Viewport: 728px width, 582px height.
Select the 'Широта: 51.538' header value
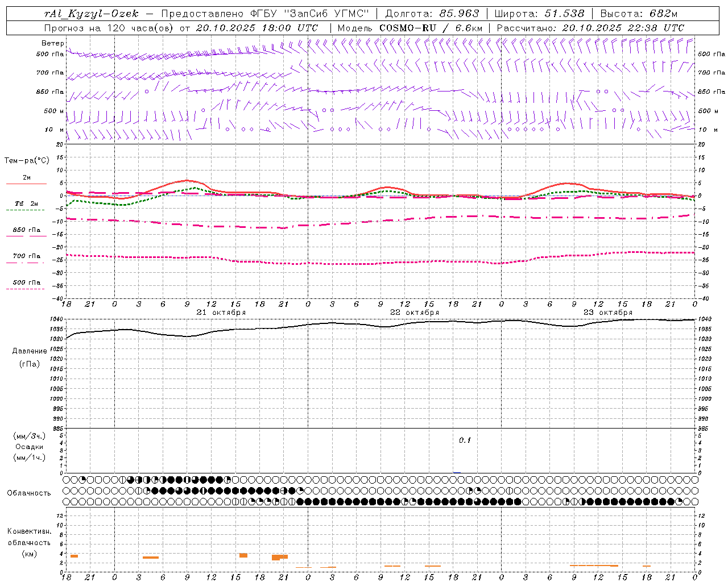pos(539,14)
